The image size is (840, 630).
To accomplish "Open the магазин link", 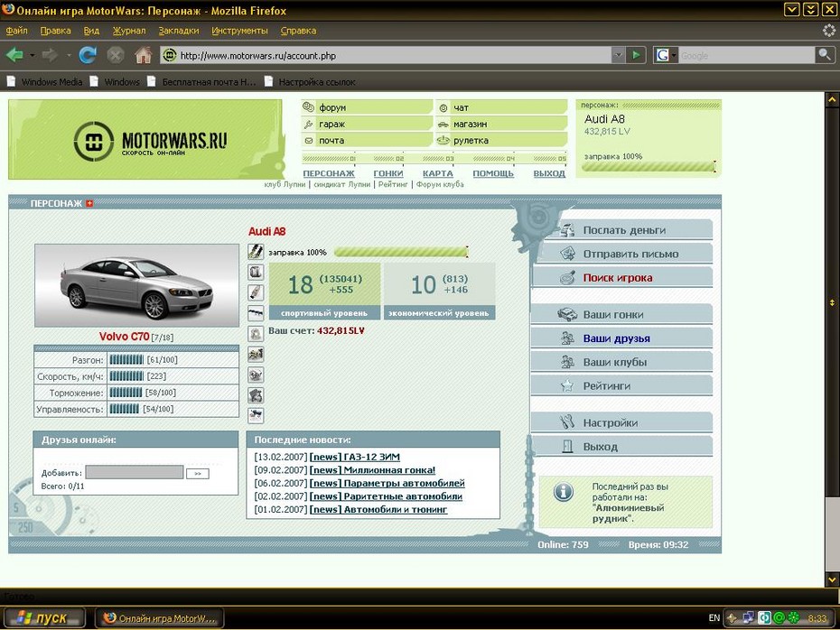I will coord(471,124).
